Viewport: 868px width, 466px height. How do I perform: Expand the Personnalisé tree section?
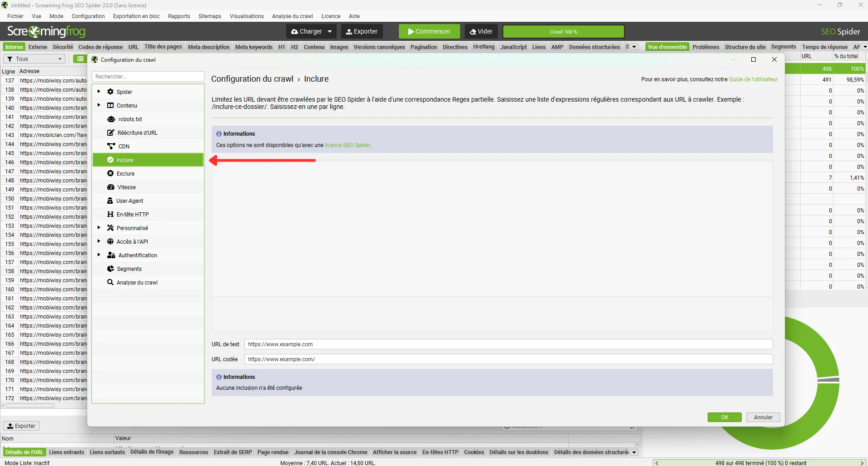(x=99, y=228)
